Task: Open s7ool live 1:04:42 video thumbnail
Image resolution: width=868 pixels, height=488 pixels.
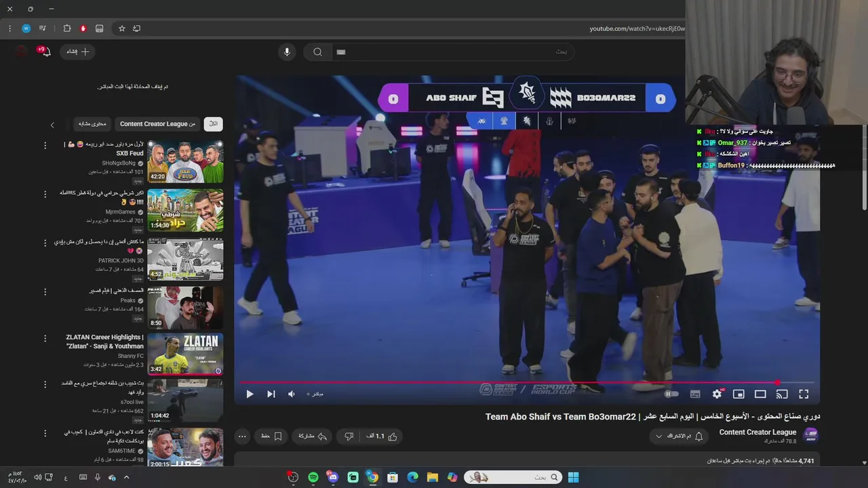Action: click(185, 400)
